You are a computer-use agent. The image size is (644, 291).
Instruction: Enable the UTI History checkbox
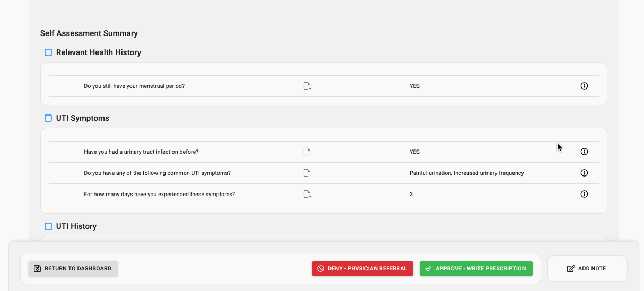coord(48,226)
